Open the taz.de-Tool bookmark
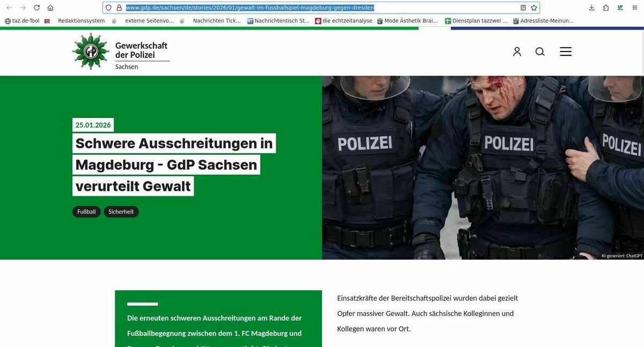644x347 pixels. (22, 21)
